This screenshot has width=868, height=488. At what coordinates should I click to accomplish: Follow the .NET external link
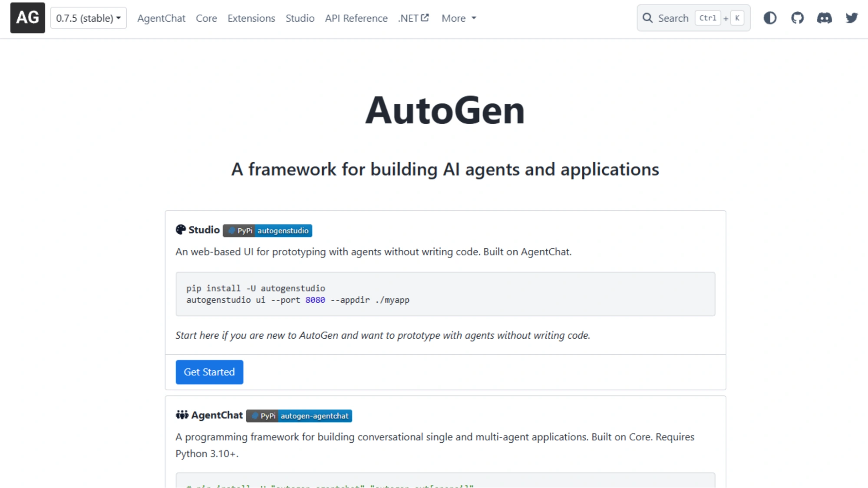click(x=413, y=18)
